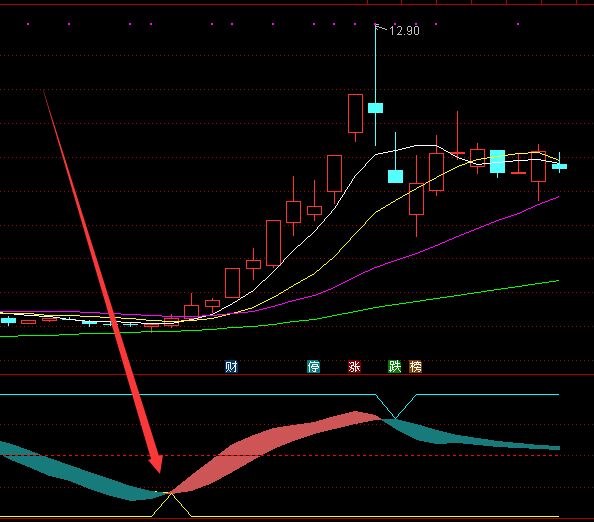Open the orange 榜 ranking marker icon
594x522 pixels.
tap(415, 367)
